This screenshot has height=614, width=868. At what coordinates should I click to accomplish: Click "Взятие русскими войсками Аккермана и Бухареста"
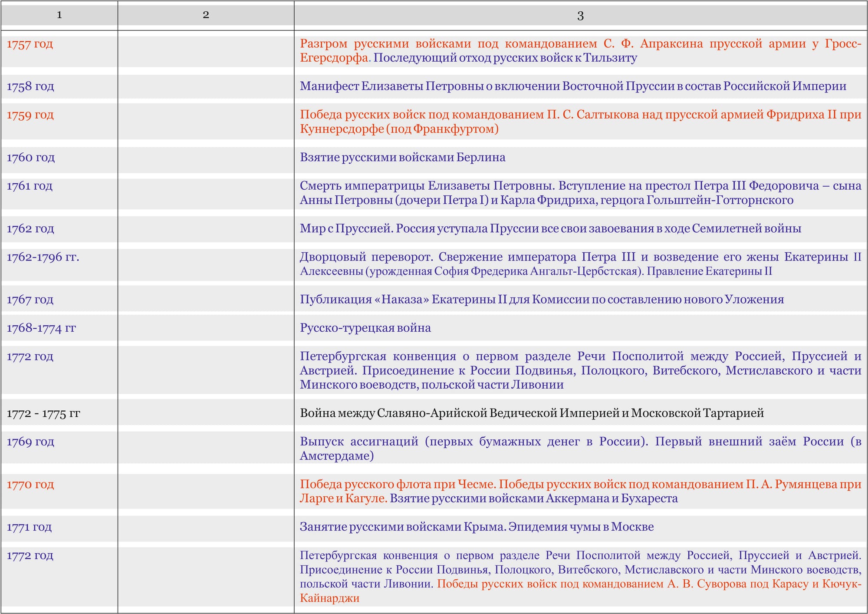533,498
